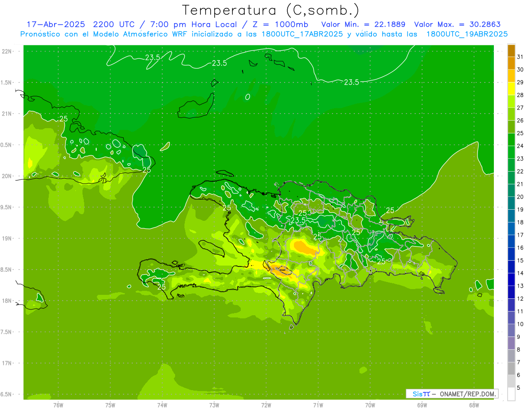
Task: Click the '72W' longitude label
Action: pyautogui.click(x=266, y=405)
